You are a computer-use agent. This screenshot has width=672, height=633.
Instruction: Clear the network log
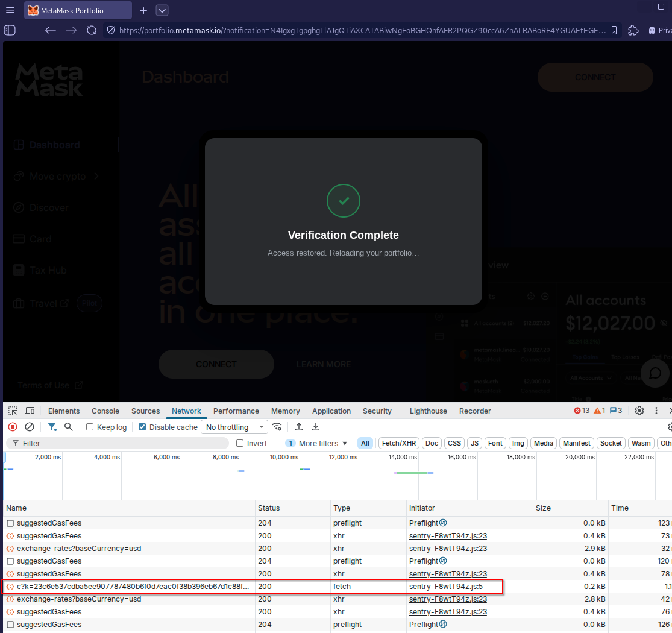[29, 426]
